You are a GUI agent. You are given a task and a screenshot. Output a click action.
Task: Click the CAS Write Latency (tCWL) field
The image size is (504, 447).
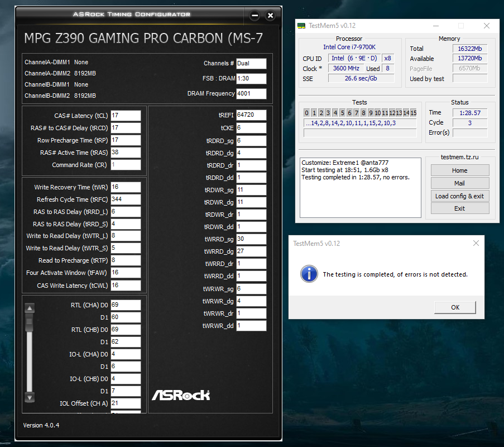(126, 285)
